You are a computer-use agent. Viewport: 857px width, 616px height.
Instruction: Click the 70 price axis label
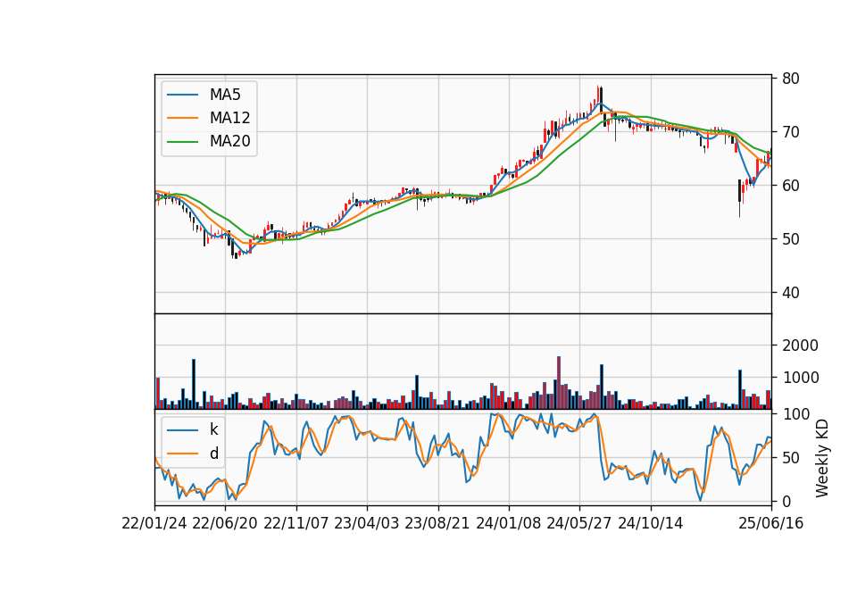(790, 132)
